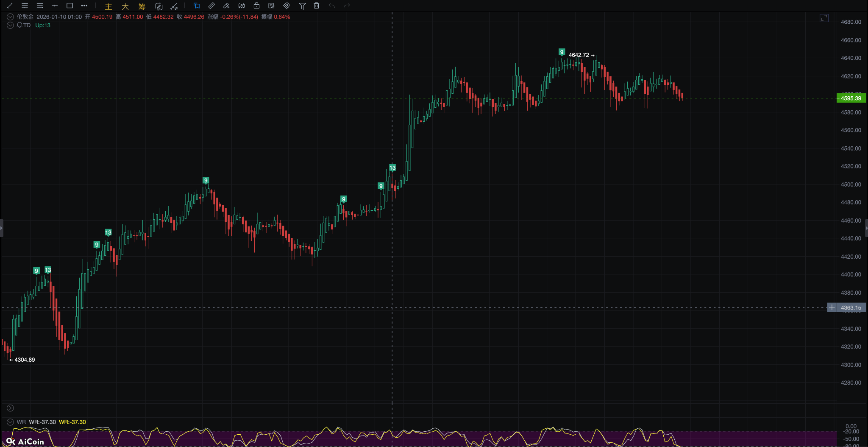
Task: Open the measure ruler tool
Action: 211,6
